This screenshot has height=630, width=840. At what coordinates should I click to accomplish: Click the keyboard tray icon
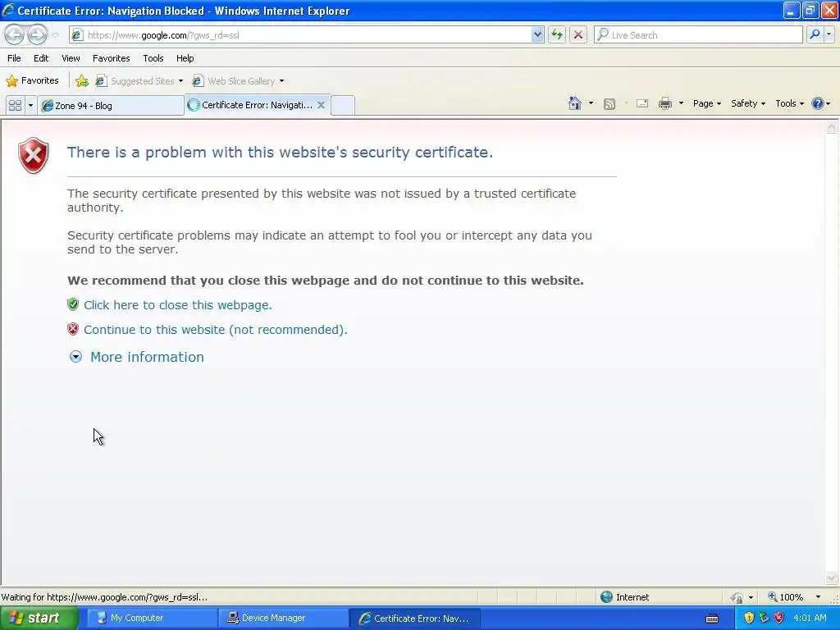(x=712, y=619)
